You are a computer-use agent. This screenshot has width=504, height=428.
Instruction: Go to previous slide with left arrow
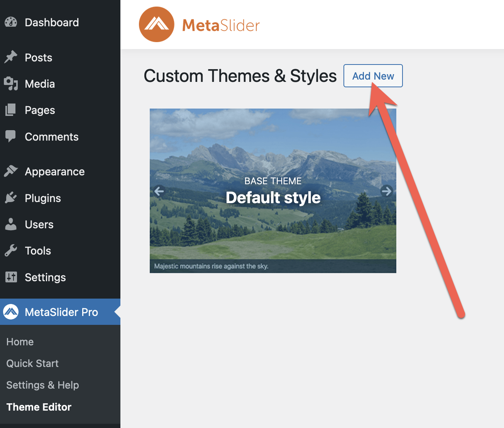[x=159, y=191]
